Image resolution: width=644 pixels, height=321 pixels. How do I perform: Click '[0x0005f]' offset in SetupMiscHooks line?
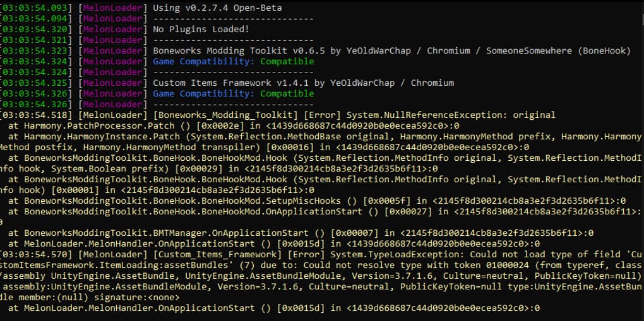tap(387, 201)
